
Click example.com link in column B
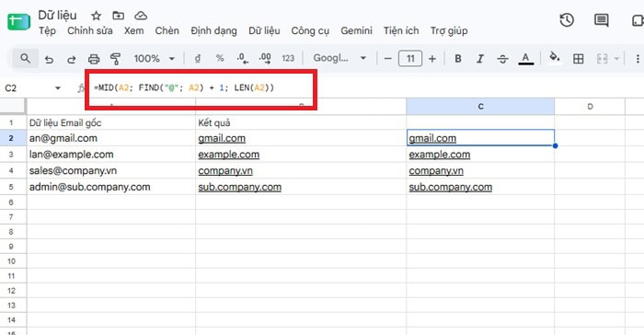229,155
